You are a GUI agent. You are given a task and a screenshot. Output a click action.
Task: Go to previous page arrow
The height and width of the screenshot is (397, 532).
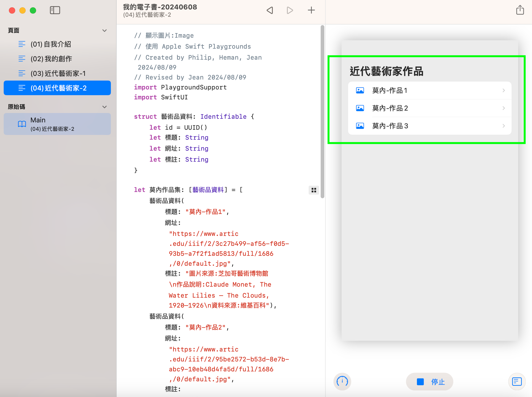270,10
